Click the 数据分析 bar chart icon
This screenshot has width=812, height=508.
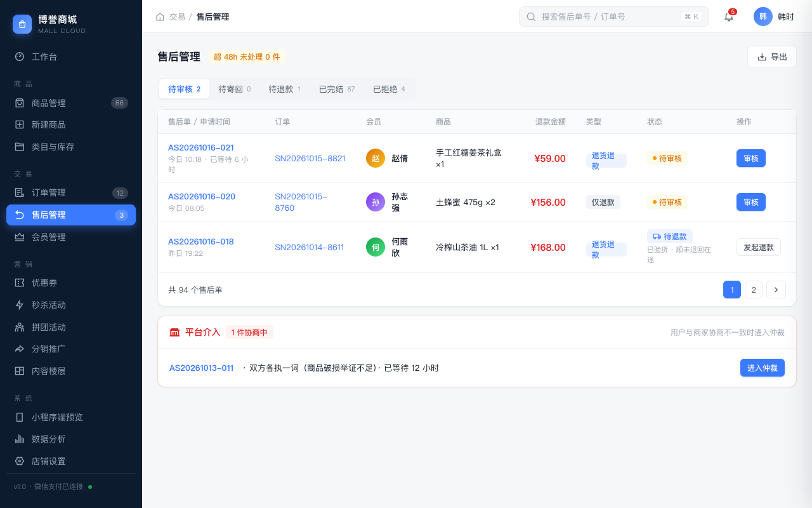coord(20,439)
